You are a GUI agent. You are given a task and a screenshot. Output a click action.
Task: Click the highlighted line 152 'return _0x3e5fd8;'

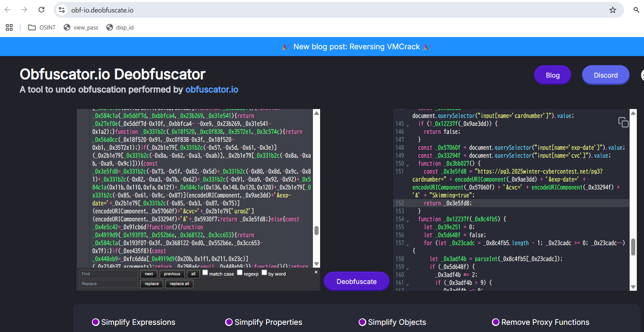pyautogui.click(x=448, y=203)
